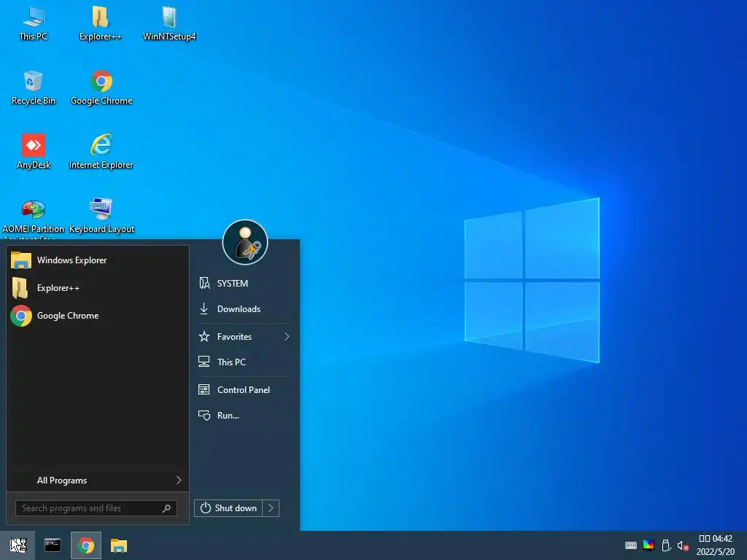The width and height of the screenshot is (747, 560).
Task: Open Run... dialog from Start menu
Action: coord(244,415)
